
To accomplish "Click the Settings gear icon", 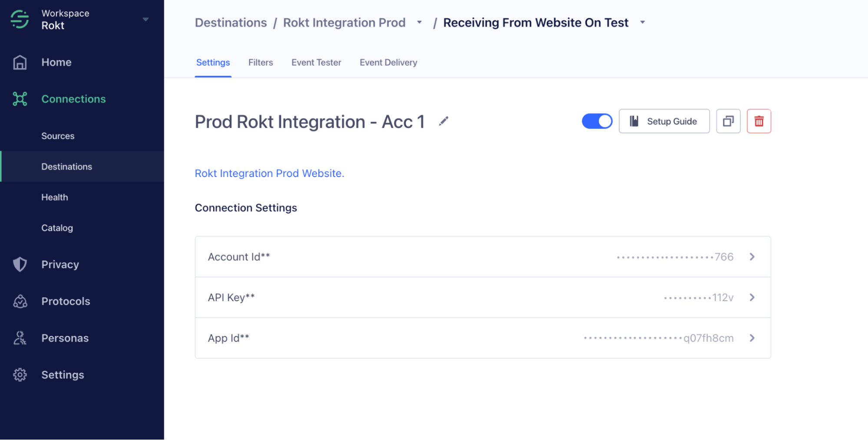I will coord(20,375).
